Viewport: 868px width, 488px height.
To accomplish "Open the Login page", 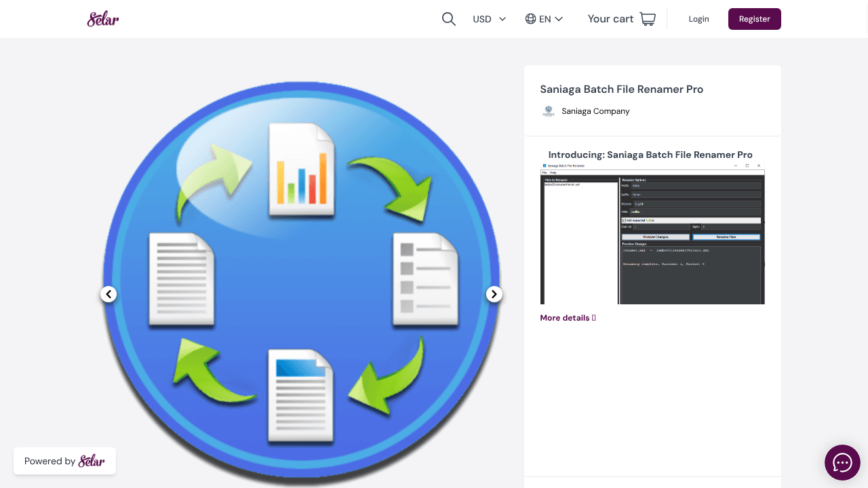I will [x=698, y=19].
